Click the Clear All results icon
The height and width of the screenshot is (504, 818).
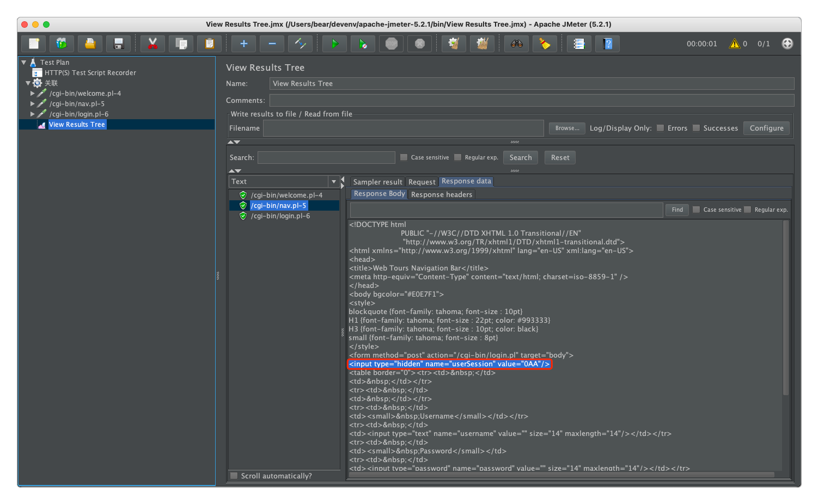pyautogui.click(x=482, y=44)
